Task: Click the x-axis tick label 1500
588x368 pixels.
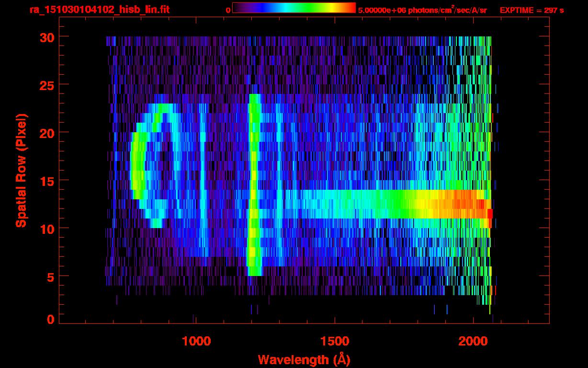Action: coord(335,341)
